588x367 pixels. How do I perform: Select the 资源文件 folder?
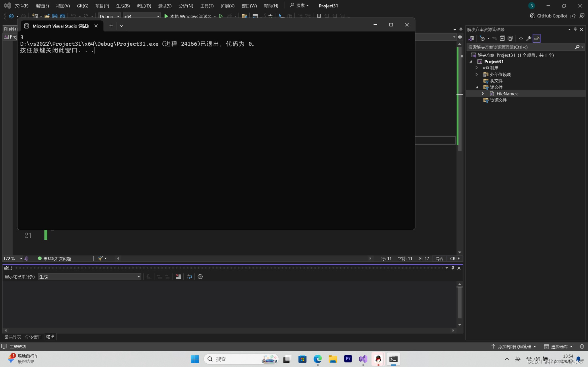[x=498, y=100]
